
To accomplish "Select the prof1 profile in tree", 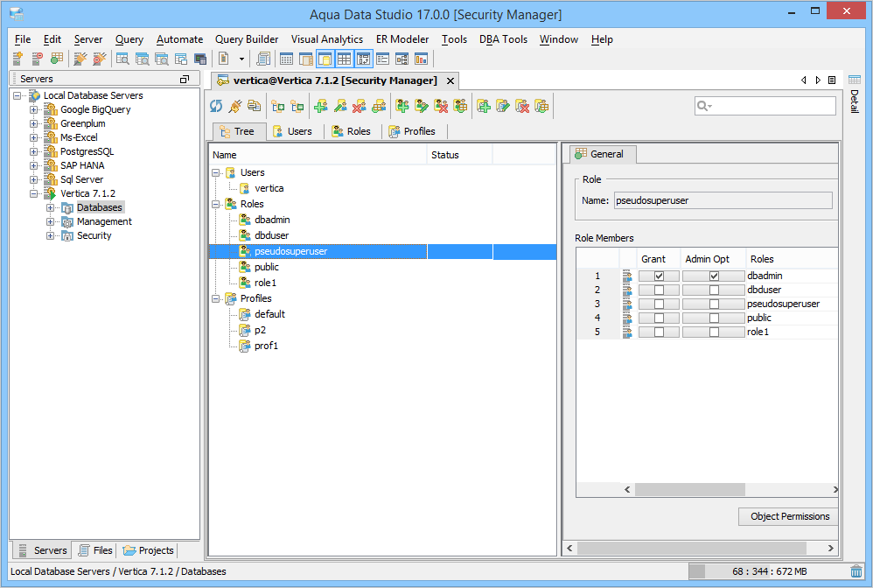I will coord(266,346).
